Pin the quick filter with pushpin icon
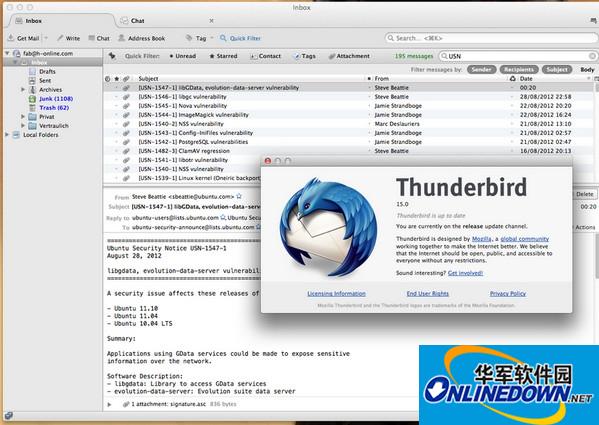The image size is (599, 425). pyautogui.click(x=112, y=56)
